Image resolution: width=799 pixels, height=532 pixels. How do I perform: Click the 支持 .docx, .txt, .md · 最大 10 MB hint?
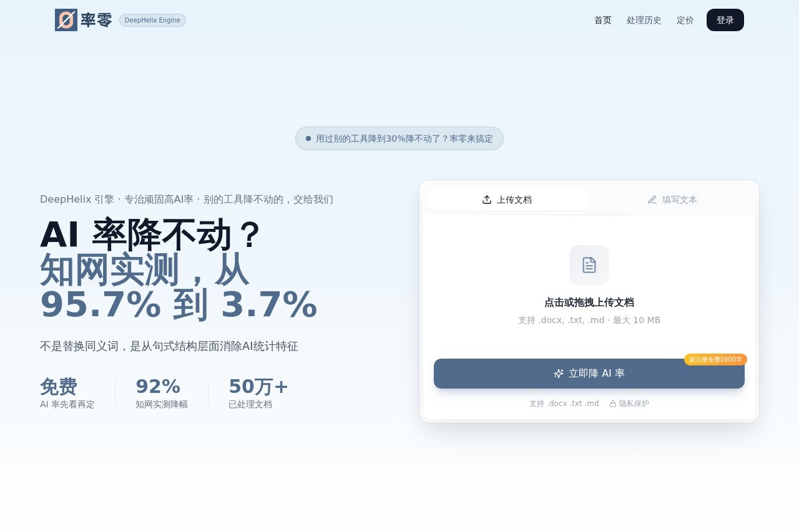pyautogui.click(x=589, y=320)
